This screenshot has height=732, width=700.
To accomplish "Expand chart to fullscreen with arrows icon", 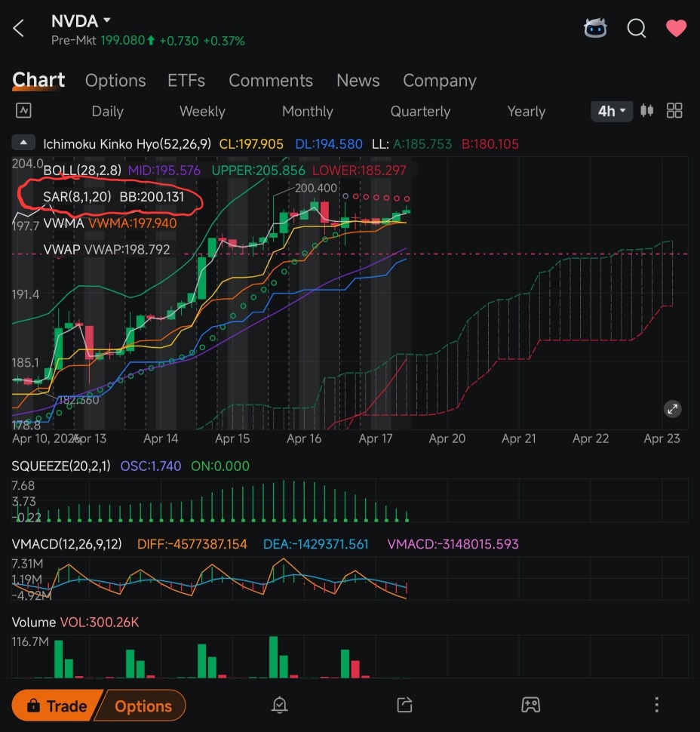I will click(x=672, y=410).
